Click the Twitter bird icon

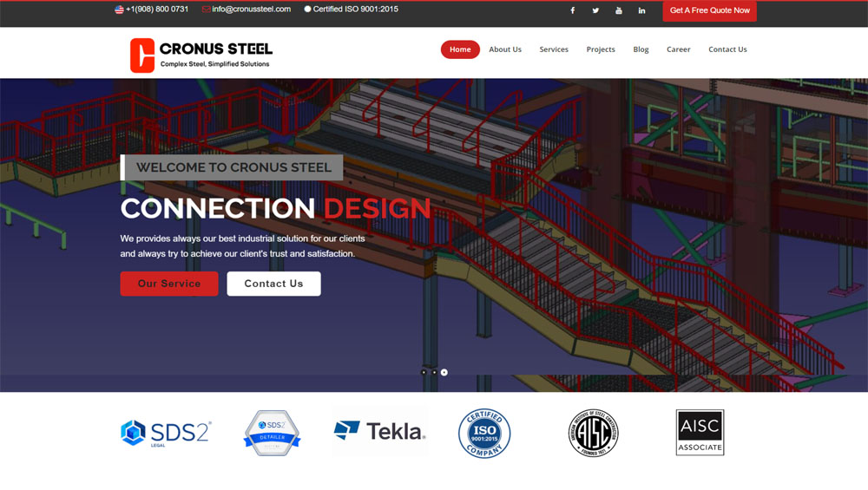tap(595, 10)
